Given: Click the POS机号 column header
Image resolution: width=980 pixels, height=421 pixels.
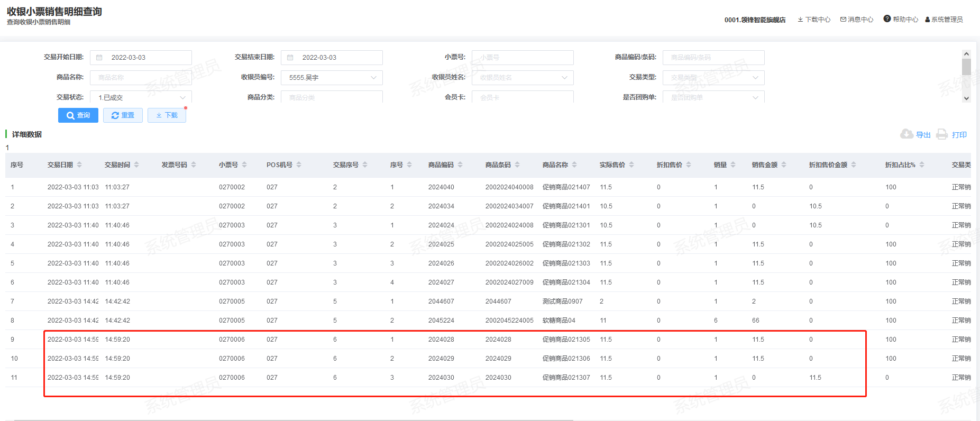Looking at the screenshot, I should pos(279,165).
